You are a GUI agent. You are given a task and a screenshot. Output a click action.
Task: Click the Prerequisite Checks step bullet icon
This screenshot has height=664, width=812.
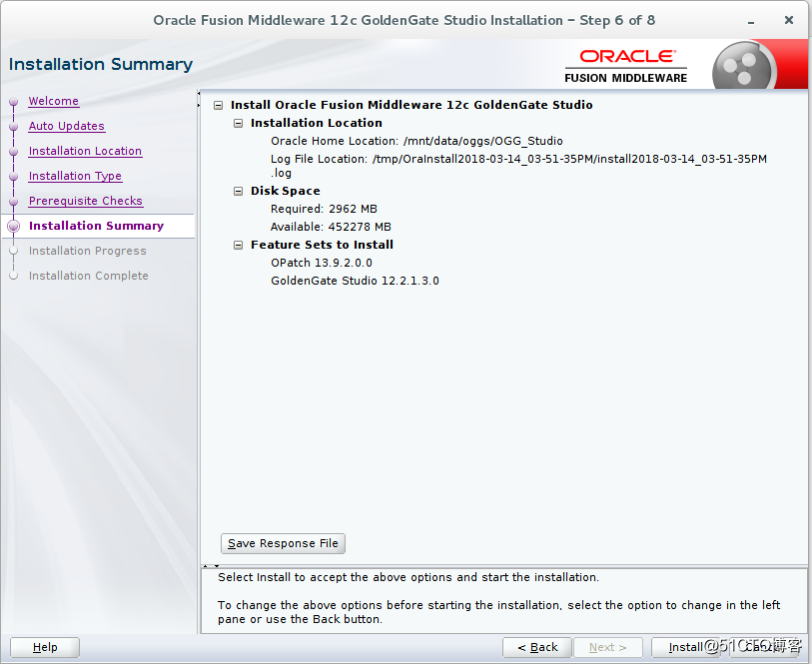coord(14,201)
